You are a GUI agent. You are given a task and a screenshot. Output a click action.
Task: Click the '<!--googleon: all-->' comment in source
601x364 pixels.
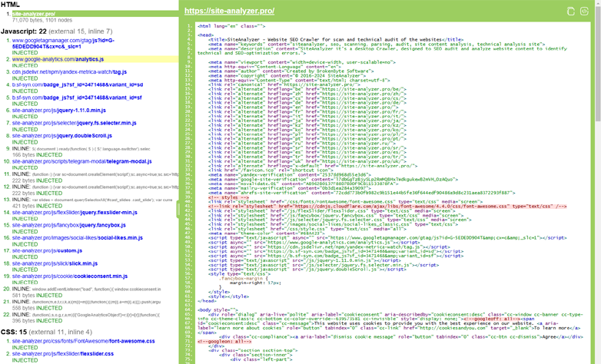click(x=224, y=341)
